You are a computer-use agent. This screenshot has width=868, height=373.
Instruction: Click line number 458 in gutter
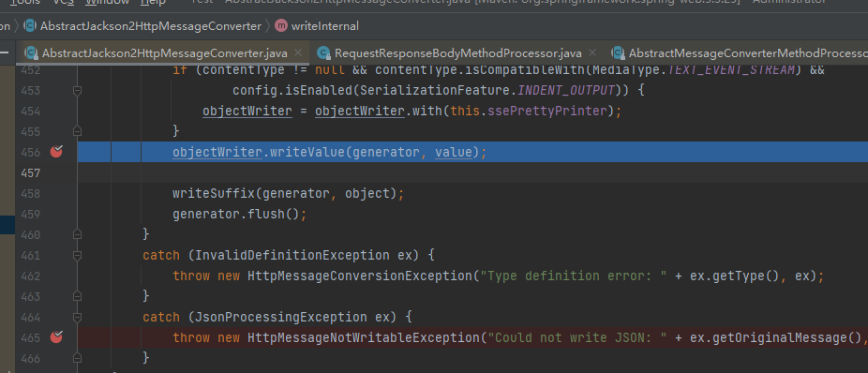(30, 194)
